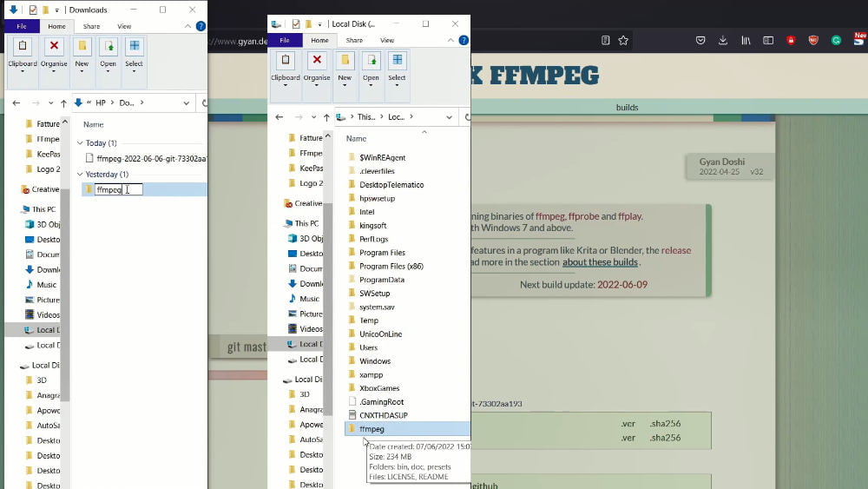Go back in Downloads window navigation

click(16, 103)
